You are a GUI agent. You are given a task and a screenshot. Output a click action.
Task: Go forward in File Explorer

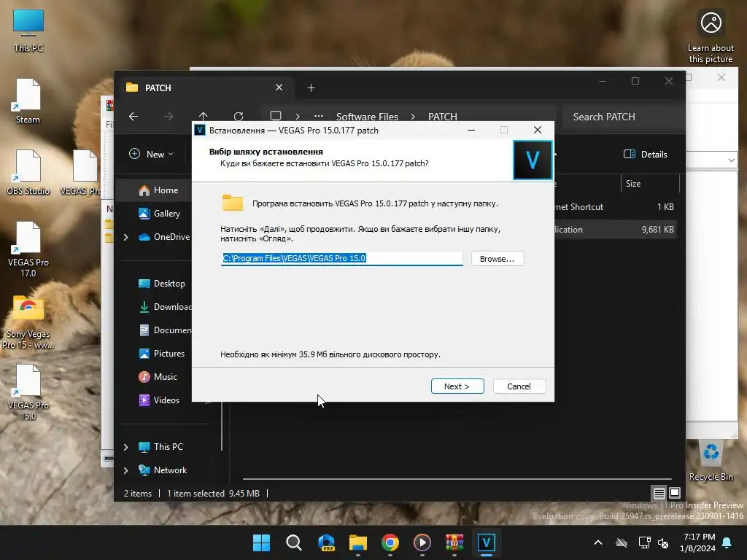click(169, 116)
